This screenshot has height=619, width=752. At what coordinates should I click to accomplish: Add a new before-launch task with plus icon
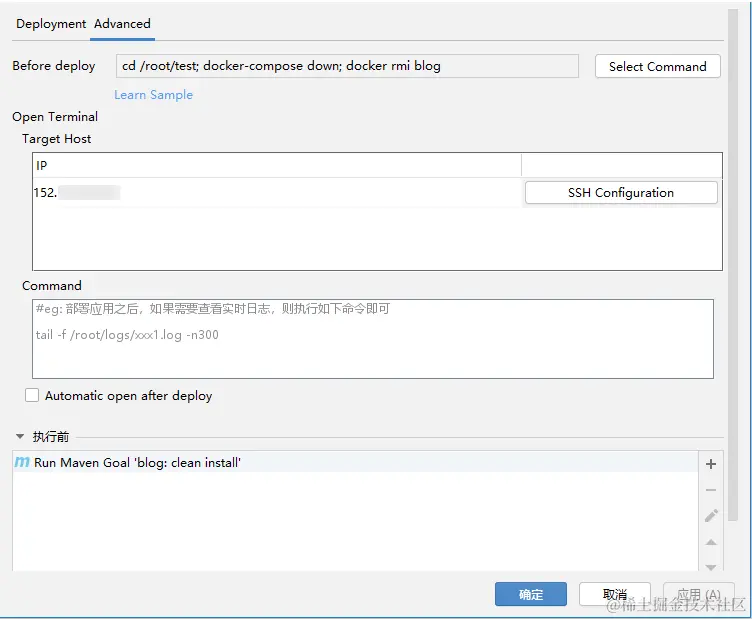pos(711,464)
